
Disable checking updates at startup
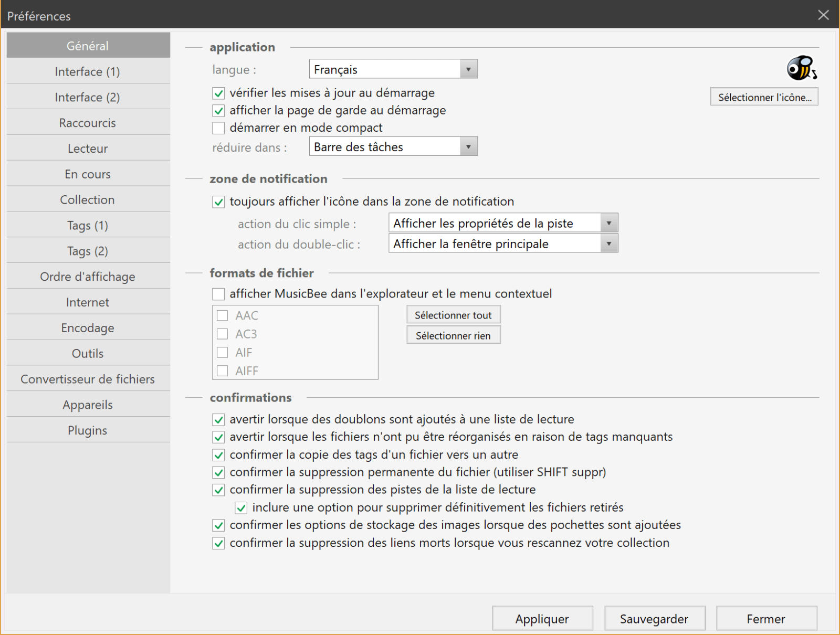point(218,93)
